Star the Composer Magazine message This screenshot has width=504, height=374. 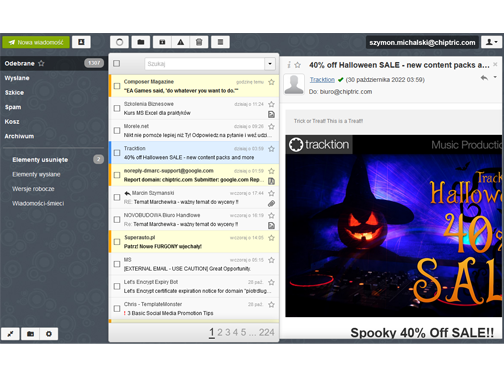pyautogui.click(x=272, y=82)
